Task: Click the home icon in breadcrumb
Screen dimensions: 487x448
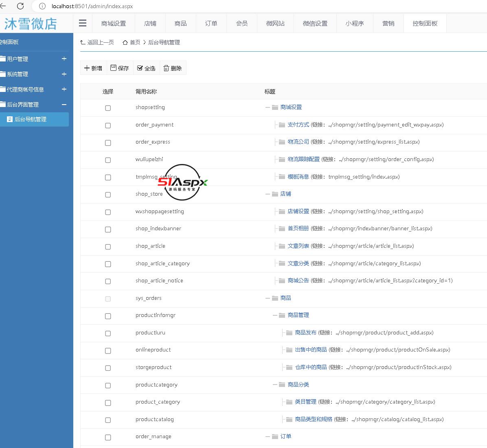Action: 125,43
